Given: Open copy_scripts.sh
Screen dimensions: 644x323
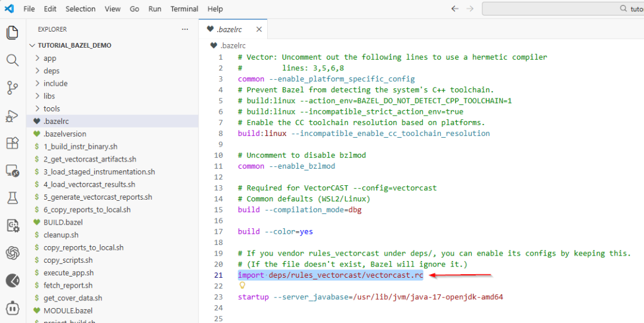Looking at the screenshot, I should [112, 260].
